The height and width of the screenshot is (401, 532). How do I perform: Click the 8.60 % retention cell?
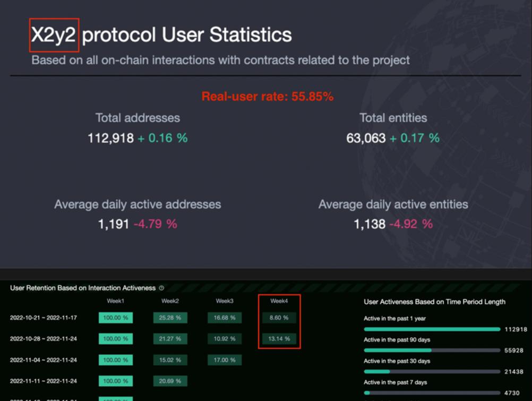click(279, 318)
